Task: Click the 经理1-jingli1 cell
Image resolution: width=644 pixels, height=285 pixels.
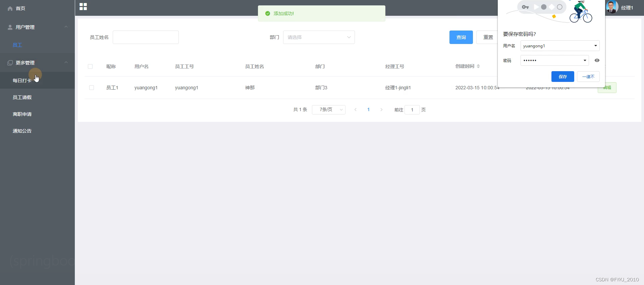Action: 398,88
